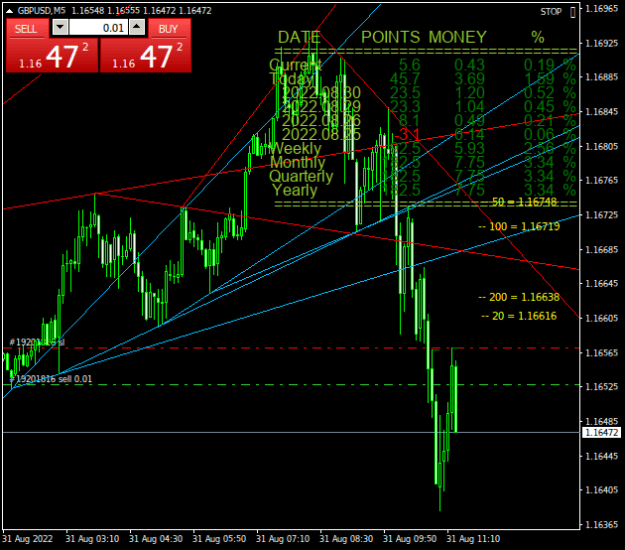This screenshot has height=550, width=625.
Task: Click the sell bid price 1.16 47
Action: click(52, 56)
